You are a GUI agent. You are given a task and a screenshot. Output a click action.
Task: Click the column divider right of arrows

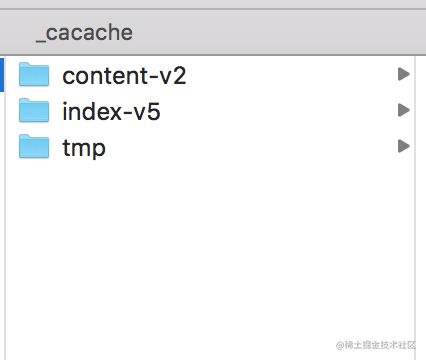point(415,207)
